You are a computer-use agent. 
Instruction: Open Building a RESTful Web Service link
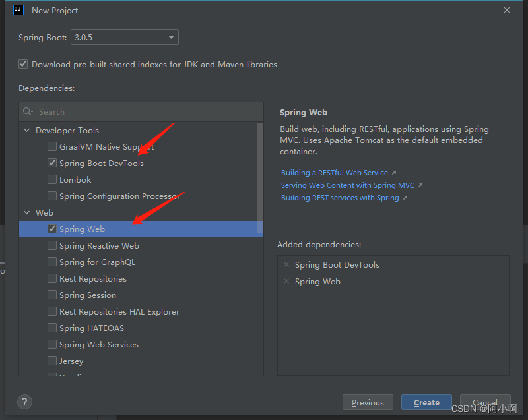(x=335, y=172)
